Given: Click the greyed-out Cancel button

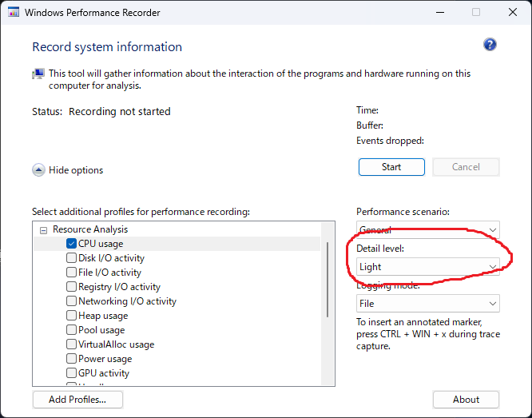Looking at the screenshot, I should click(x=466, y=167).
